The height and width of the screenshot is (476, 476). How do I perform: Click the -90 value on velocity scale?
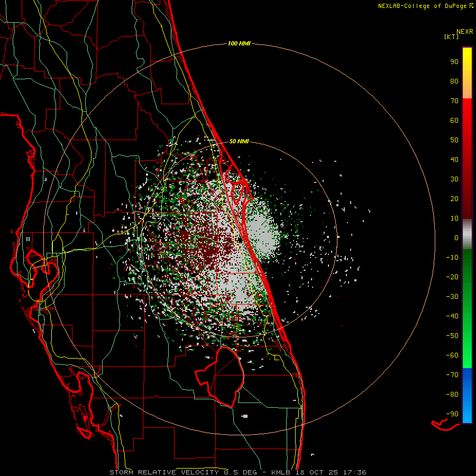[x=452, y=414]
